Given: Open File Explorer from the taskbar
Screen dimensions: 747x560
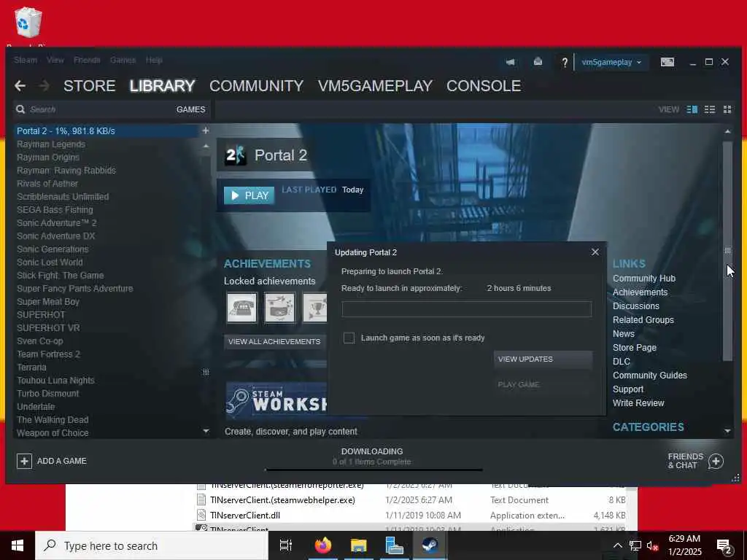Looking at the screenshot, I should click(358, 545).
